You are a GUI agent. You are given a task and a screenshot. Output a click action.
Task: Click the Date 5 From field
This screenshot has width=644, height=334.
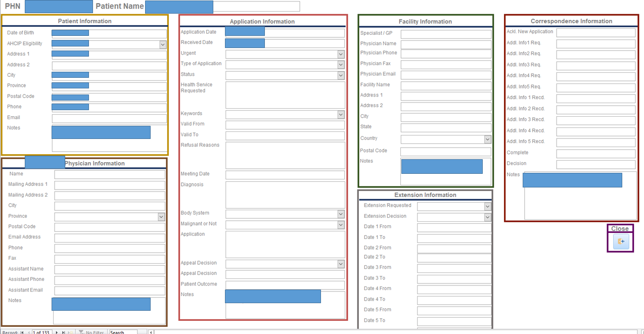(x=454, y=311)
